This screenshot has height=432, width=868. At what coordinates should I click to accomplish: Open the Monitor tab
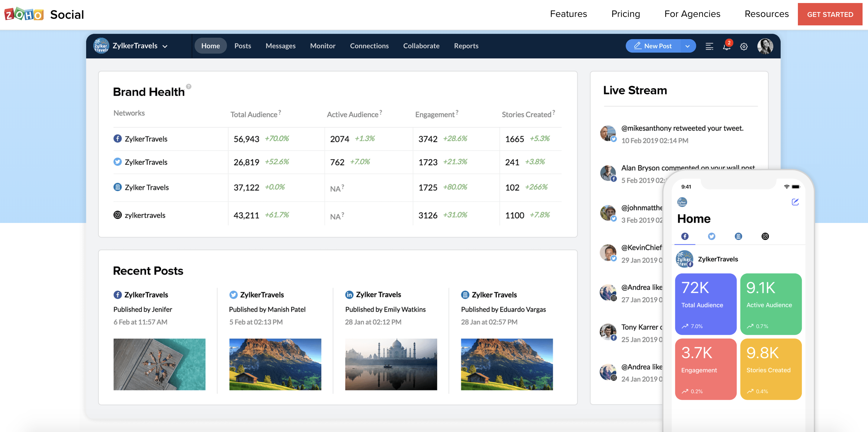click(322, 46)
